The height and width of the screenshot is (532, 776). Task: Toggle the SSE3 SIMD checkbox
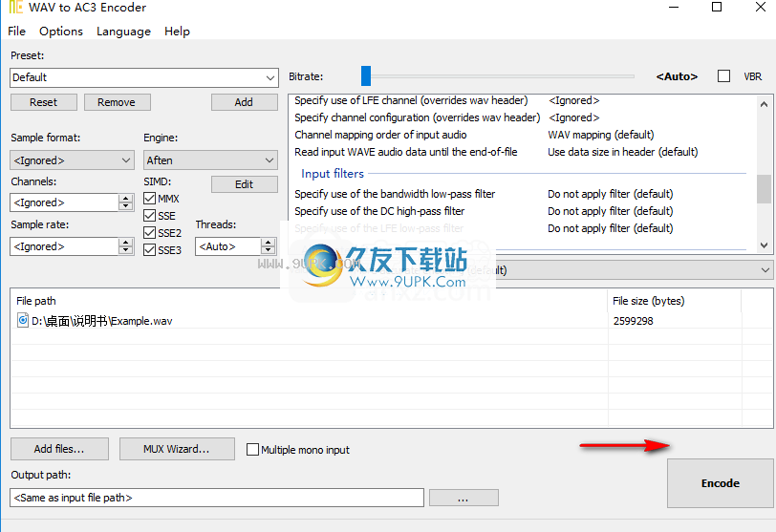click(149, 250)
